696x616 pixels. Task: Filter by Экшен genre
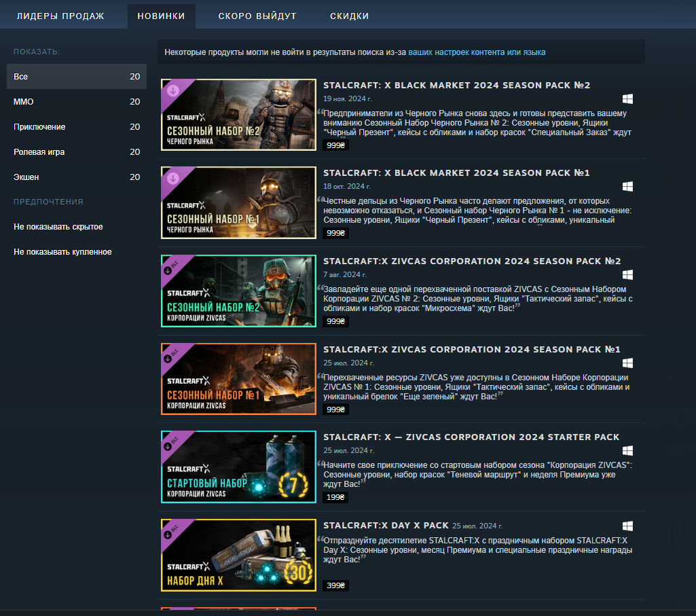[77, 177]
